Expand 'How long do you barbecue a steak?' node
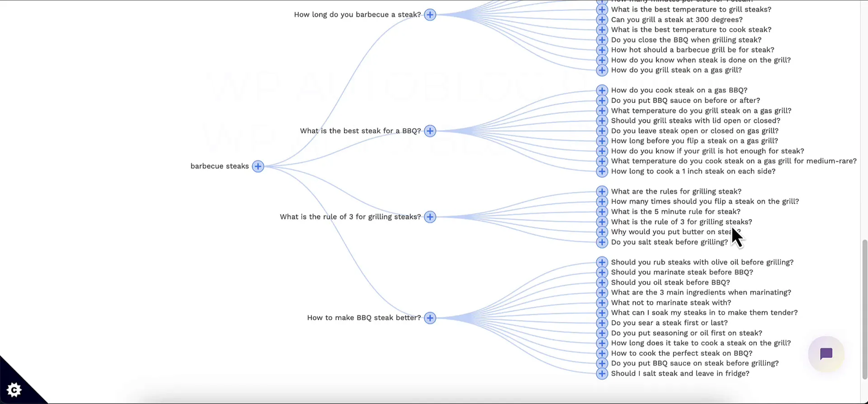Viewport: 868px width, 404px height. [x=430, y=15]
